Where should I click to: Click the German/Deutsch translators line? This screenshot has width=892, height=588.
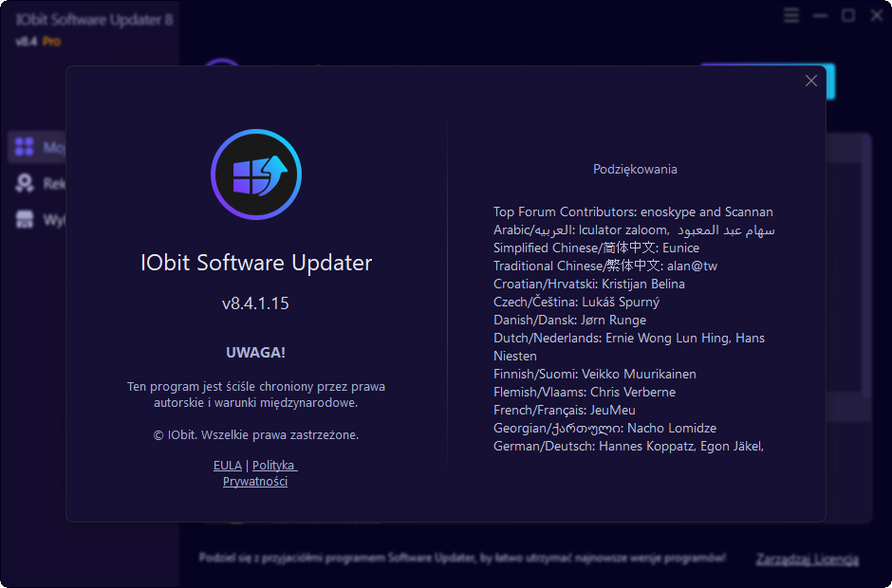pyautogui.click(x=628, y=446)
